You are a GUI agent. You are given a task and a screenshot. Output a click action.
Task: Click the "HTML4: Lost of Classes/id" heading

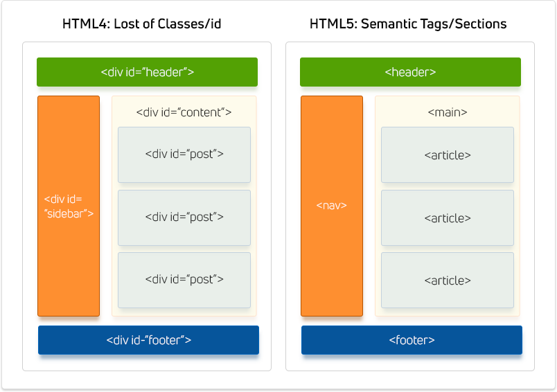pos(146,24)
